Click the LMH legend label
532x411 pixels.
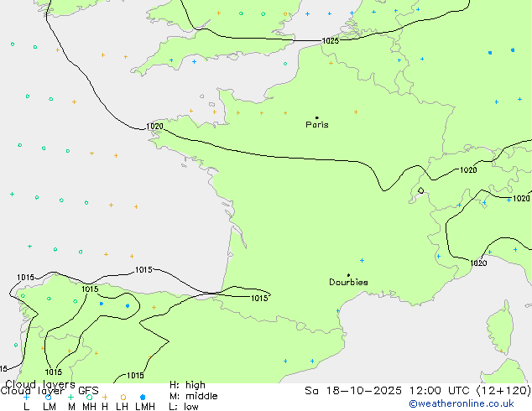[145, 407]
